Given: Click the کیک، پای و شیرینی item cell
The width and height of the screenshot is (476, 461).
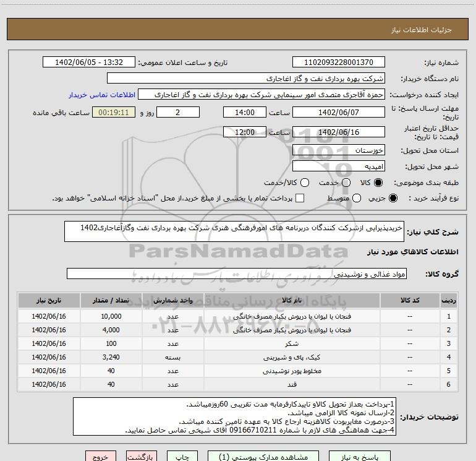Looking at the screenshot, I should (292, 358).
